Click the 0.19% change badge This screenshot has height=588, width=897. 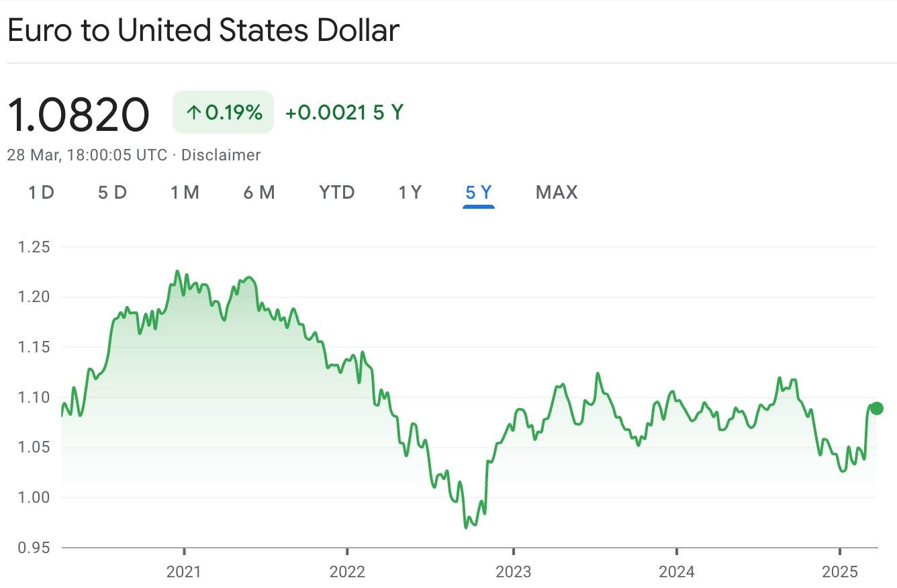[224, 112]
